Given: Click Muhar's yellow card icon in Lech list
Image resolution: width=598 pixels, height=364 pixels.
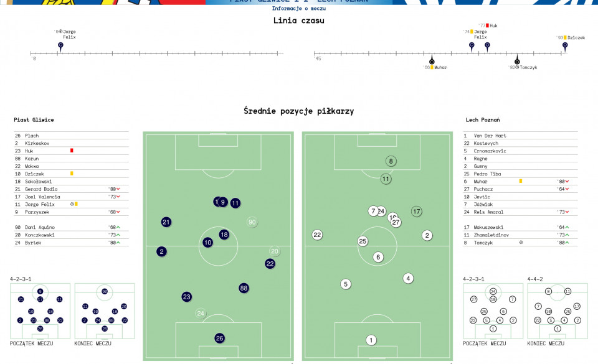Looking at the screenshot, I should 521,181.
